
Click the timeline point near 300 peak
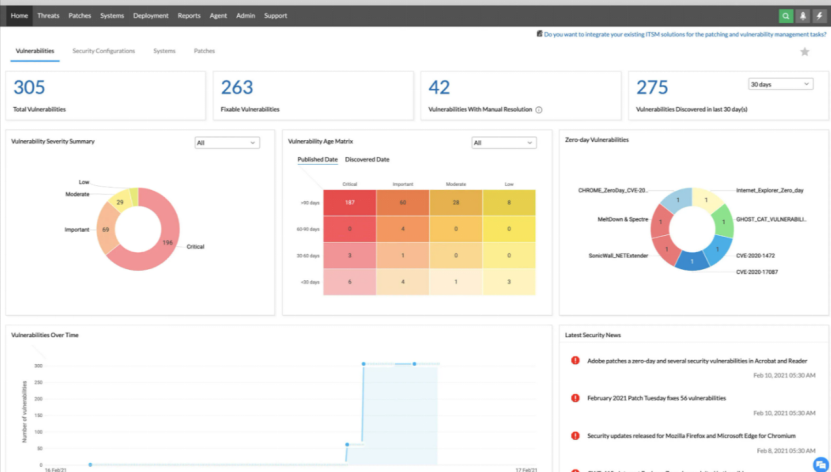coord(364,364)
